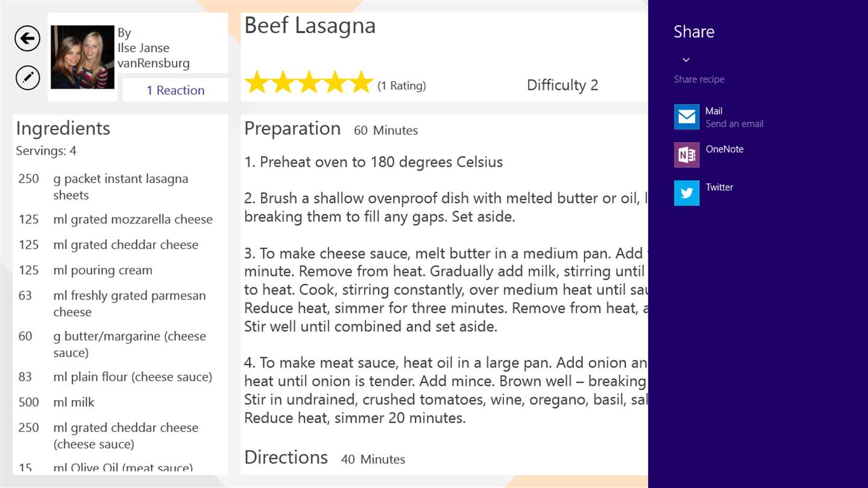Open the author's profile photo
The width and height of the screenshot is (868, 488).
coord(82,57)
